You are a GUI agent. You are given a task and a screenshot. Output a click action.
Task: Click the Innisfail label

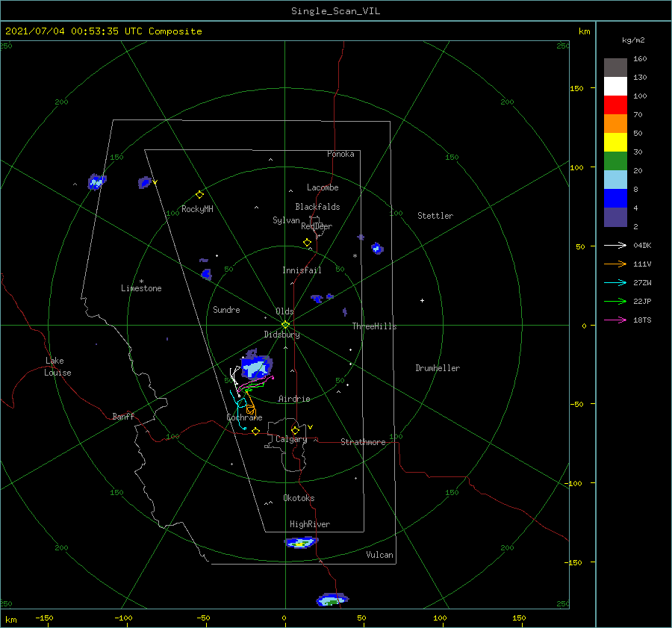(x=302, y=270)
